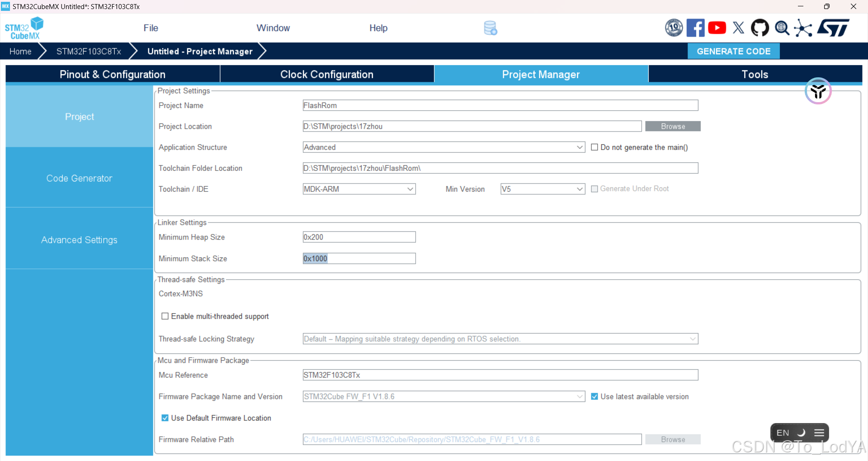868x461 pixels.
Task: Open the database update icon in menu bar
Action: click(x=491, y=28)
